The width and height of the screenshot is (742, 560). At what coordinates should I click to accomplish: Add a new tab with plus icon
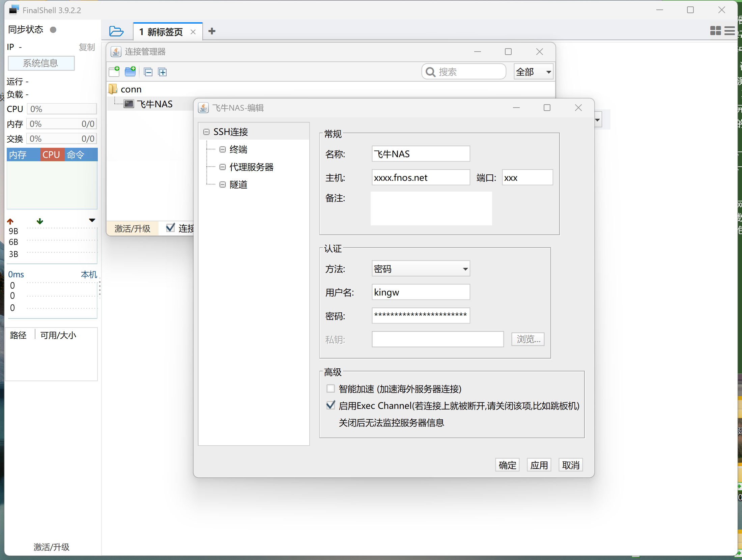click(212, 31)
